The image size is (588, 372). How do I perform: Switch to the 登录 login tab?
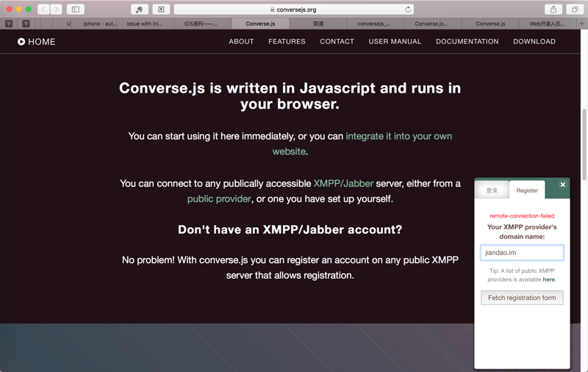coord(492,190)
